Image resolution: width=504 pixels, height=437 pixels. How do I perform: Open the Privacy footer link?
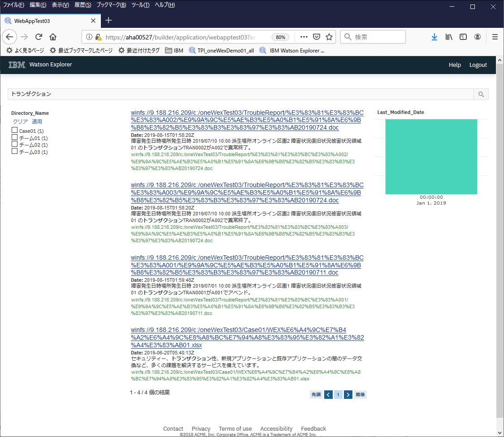point(201,428)
